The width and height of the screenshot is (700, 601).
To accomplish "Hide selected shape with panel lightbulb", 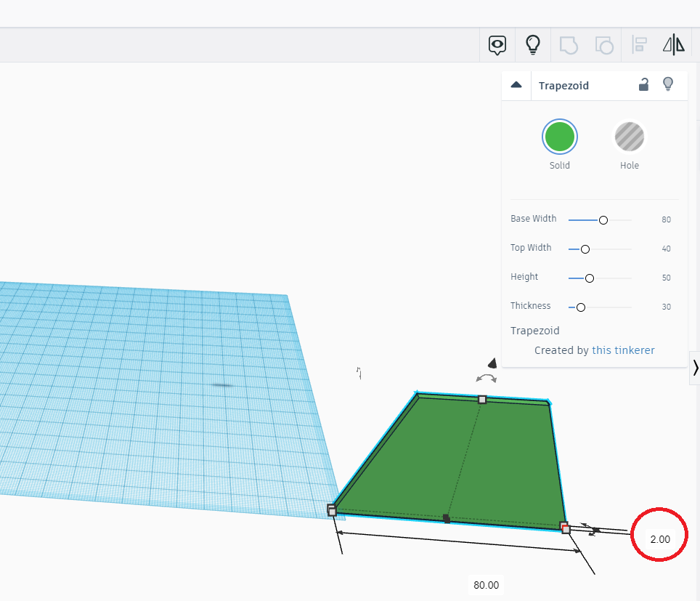I will [x=668, y=84].
